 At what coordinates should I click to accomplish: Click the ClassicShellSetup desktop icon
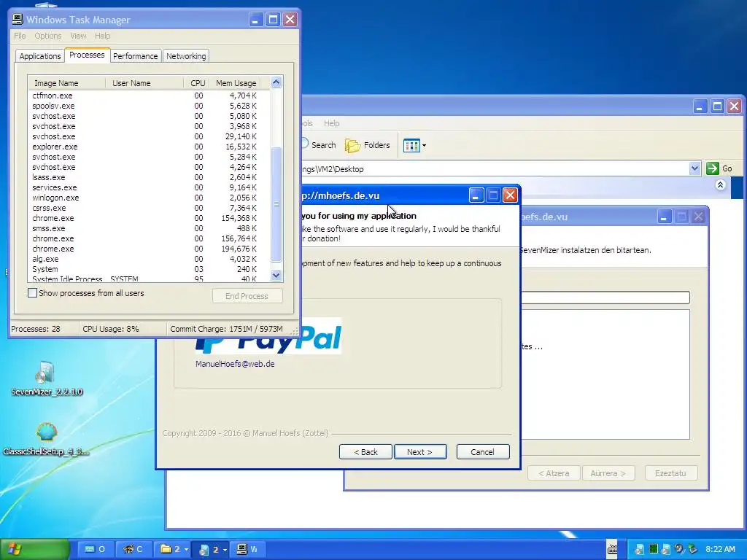pos(46,439)
